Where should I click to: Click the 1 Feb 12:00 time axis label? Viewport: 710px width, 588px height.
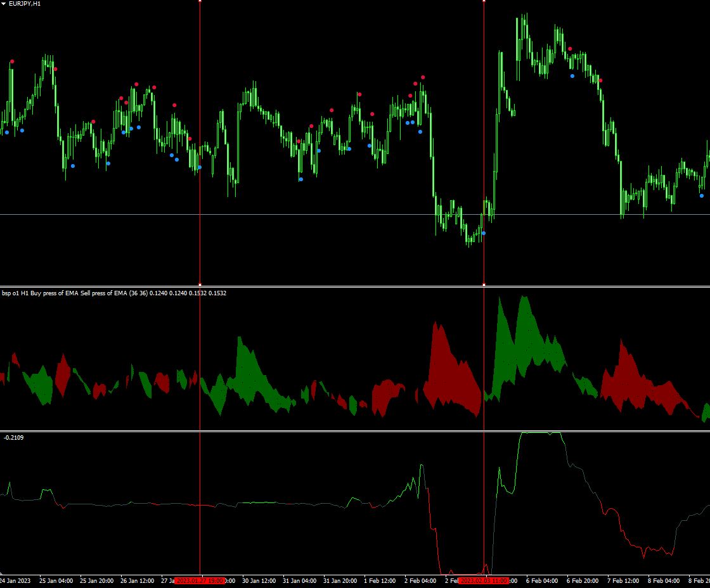click(x=380, y=580)
